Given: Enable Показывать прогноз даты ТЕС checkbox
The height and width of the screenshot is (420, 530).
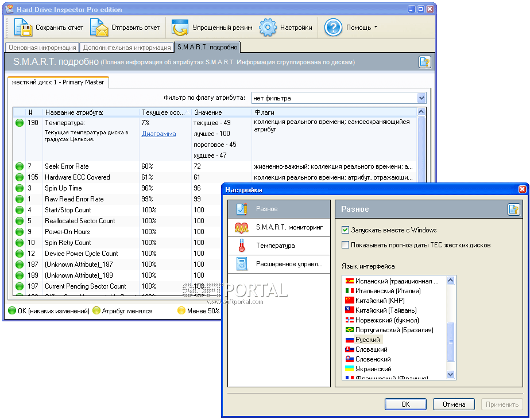Looking at the screenshot, I should 345,245.
